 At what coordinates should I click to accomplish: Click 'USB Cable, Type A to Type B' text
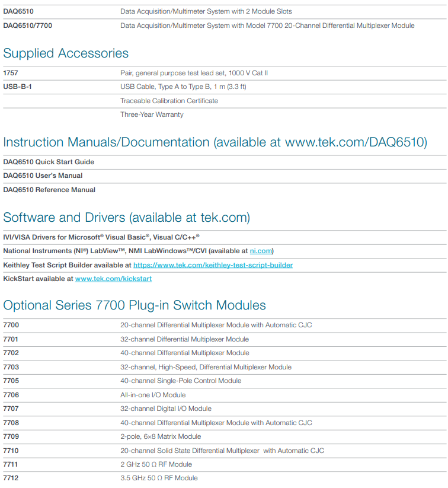[183, 87]
